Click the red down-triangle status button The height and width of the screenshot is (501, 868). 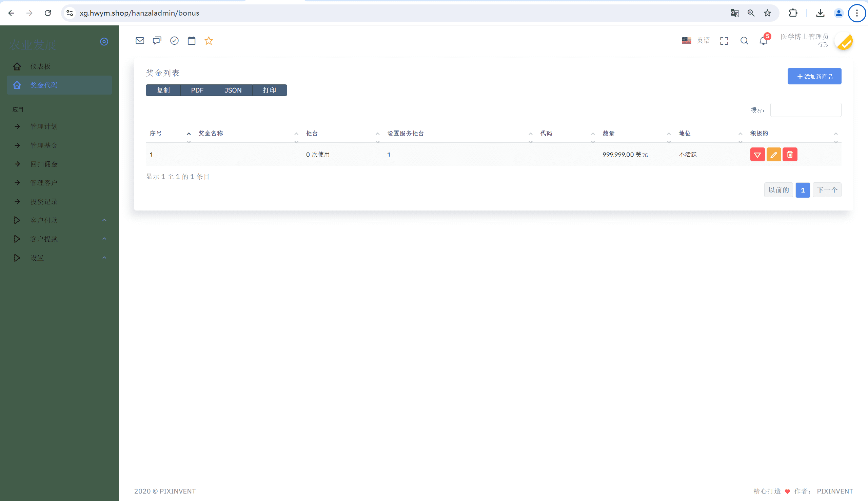(757, 155)
